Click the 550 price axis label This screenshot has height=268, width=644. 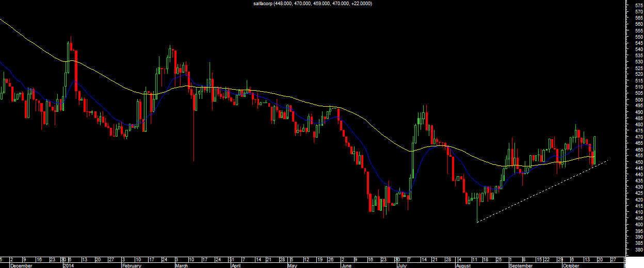pos(639,37)
